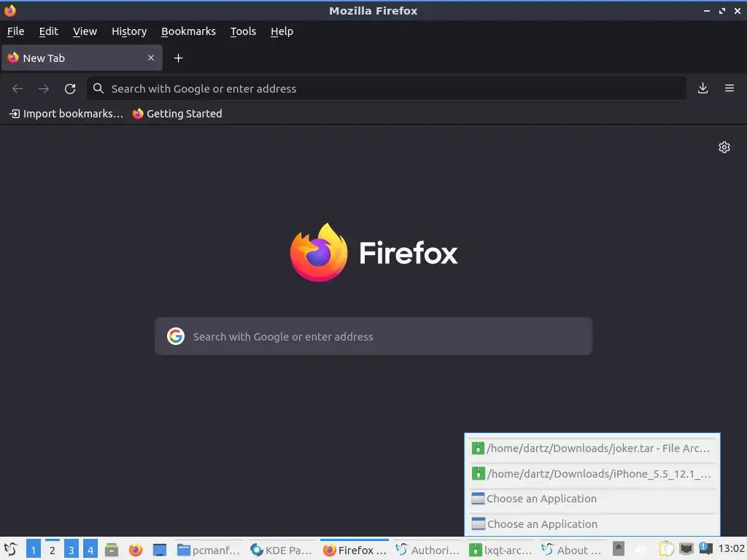Open the downloads panel
The width and height of the screenshot is (747, 560).
pos(703,88)
